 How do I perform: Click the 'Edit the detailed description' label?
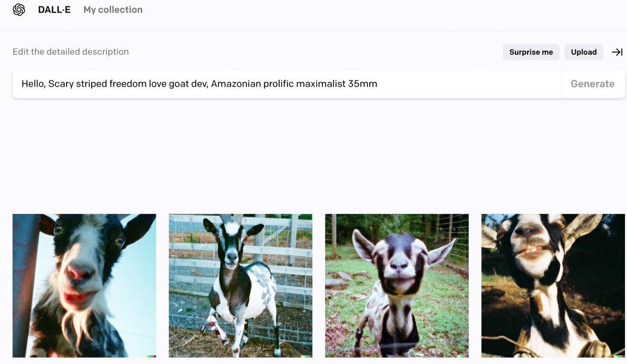71,52
